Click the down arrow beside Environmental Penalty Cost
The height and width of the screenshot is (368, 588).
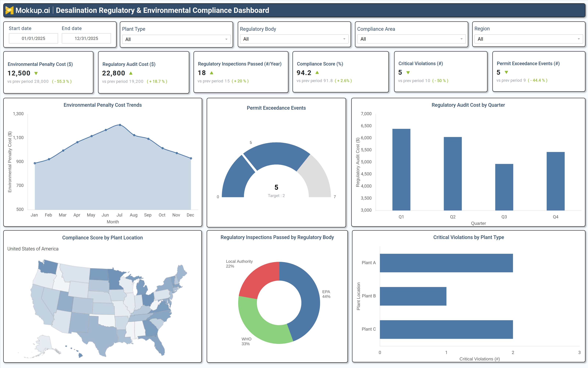tap(36, 73)
